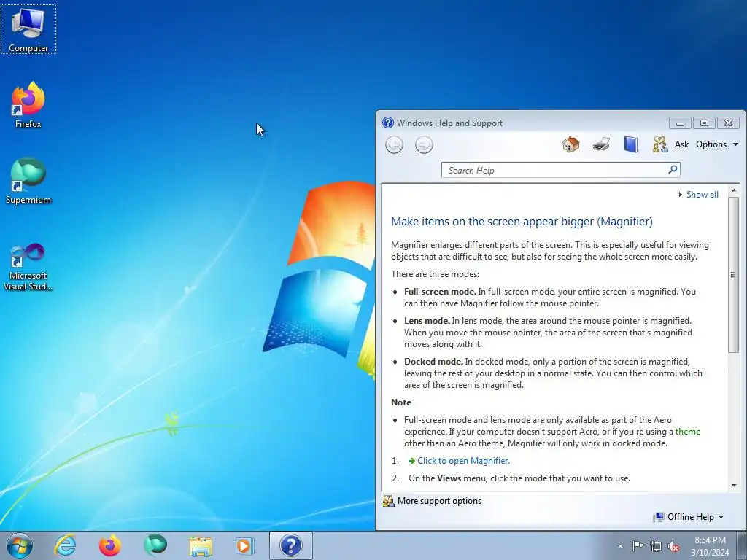Open the Options dropdown menu

(x=716, y=144)
